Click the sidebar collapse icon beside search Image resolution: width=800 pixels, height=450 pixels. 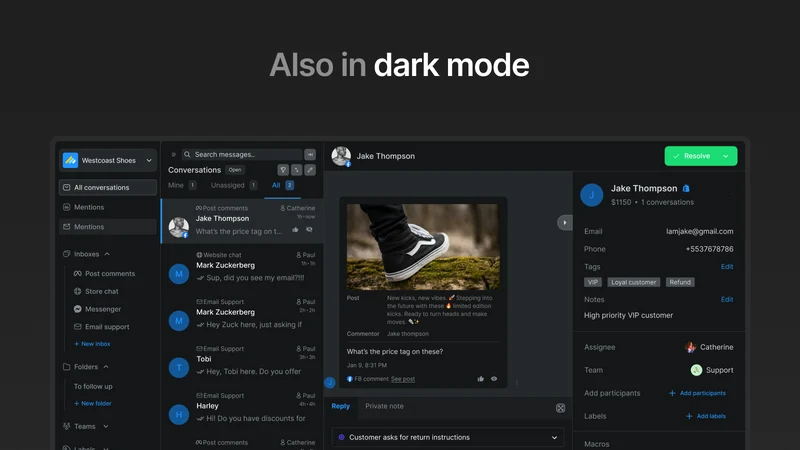click(x=173, y=155)
